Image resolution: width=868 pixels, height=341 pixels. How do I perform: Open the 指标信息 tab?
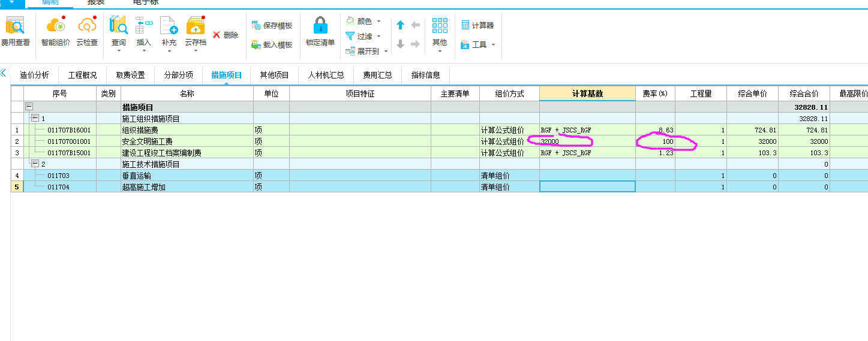(x=425, y=75)
